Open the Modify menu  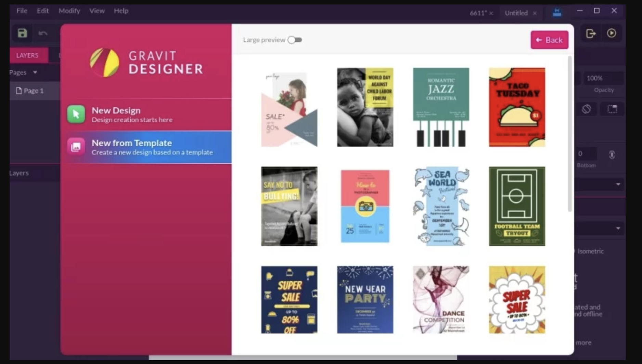click(69, 11)
